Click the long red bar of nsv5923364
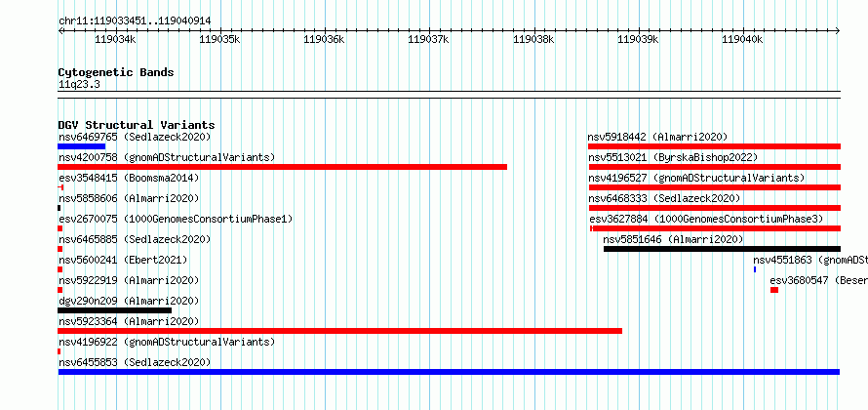Image resolution: width=868 pixels, height=410 pixels. click(x=340, y=331)
